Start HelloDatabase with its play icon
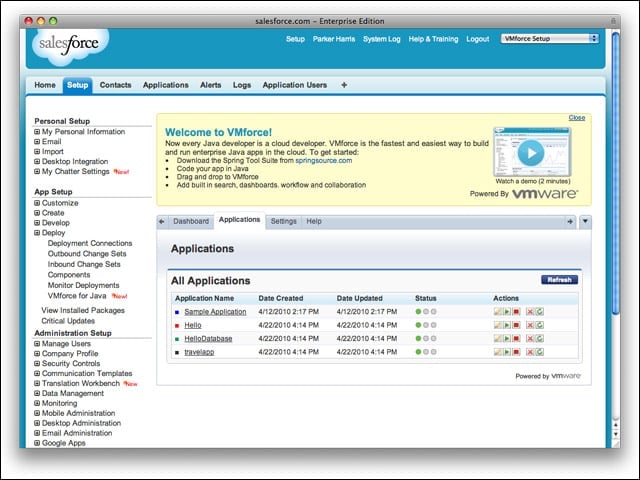640x480 pixels. pos(507,338)
